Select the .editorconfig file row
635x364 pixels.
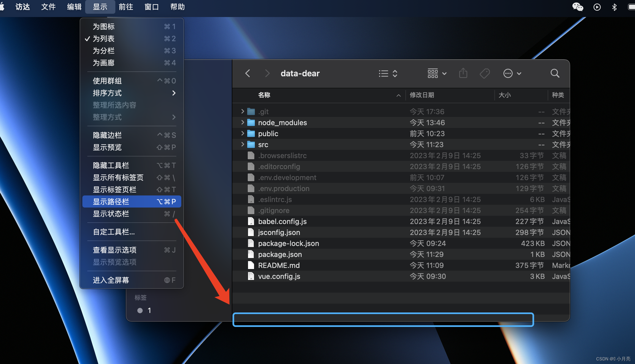[x=401, y=166]
